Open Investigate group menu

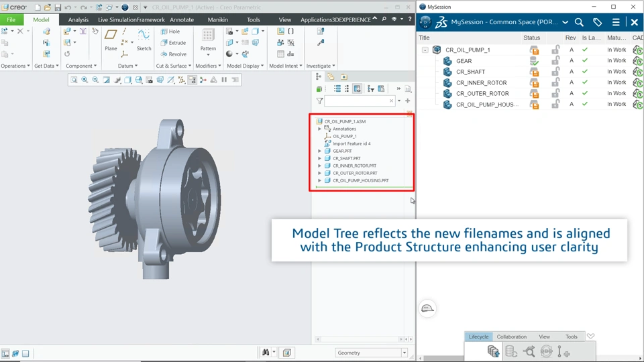point(321,66)
